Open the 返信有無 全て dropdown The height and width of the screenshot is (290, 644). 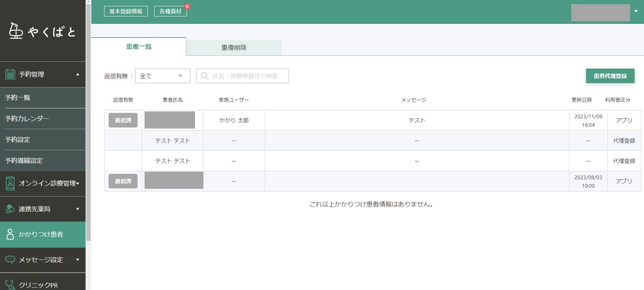[x=163, y=76]
